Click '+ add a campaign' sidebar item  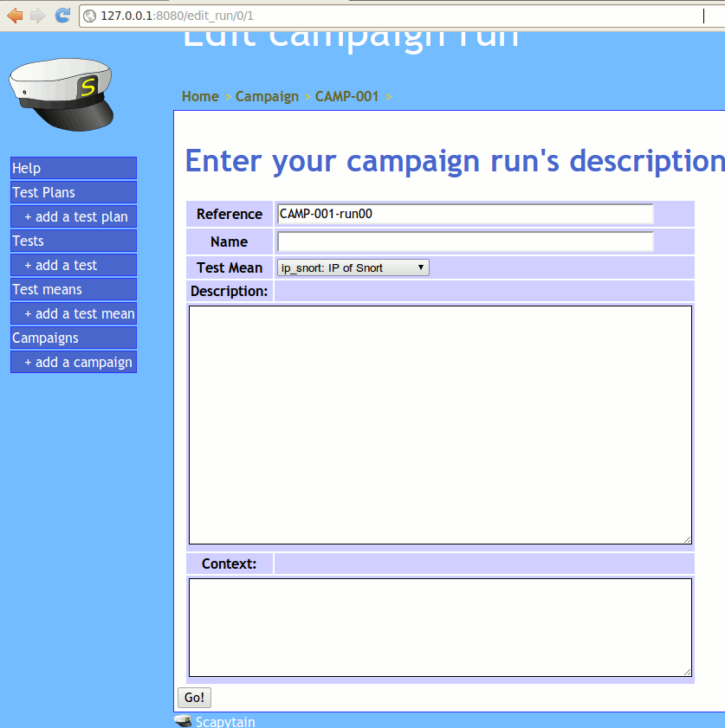(78, 362)
